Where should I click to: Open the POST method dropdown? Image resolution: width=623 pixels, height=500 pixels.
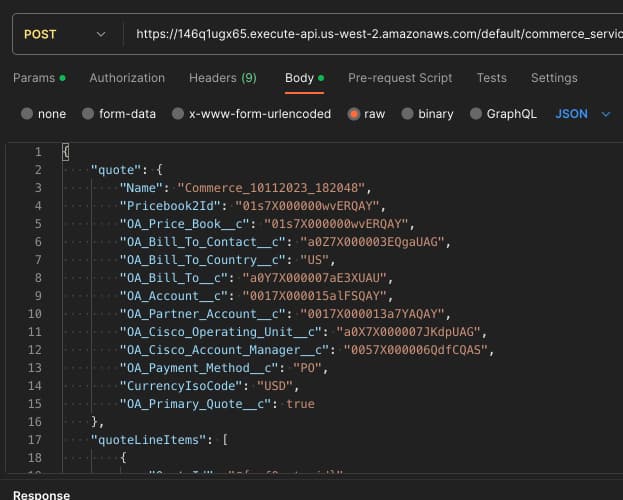coord(66,35)
